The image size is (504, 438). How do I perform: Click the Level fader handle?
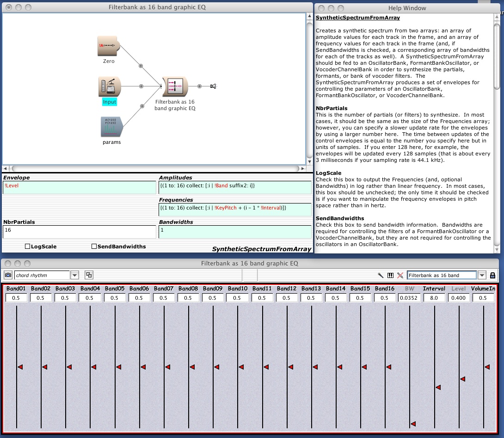pos(462,379)
